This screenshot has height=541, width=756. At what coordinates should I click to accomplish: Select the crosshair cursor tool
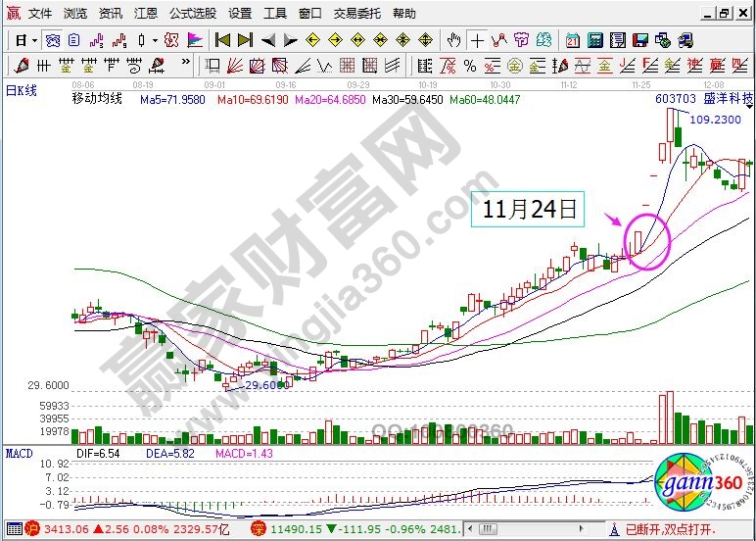pyautogui.click(x=477, y=40)
